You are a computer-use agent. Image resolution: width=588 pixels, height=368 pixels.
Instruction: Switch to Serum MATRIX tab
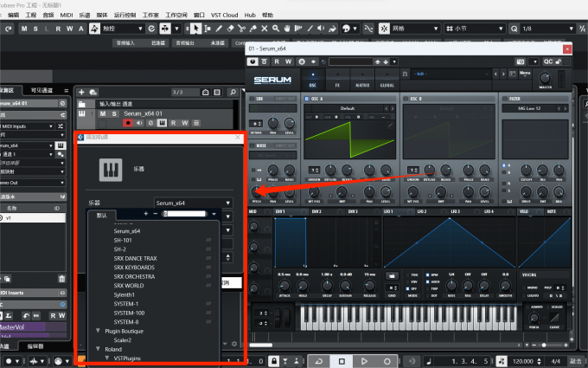click(x=362, y=80)
